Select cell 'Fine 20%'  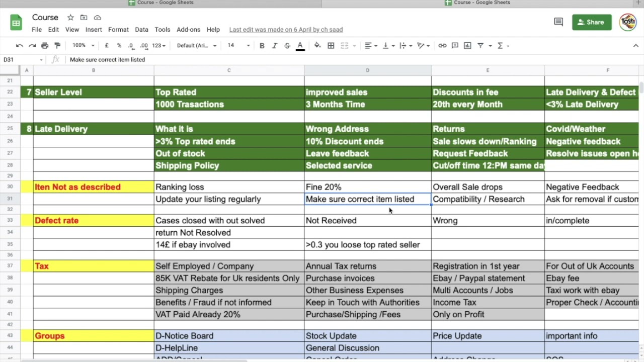(x=367, y=187)
